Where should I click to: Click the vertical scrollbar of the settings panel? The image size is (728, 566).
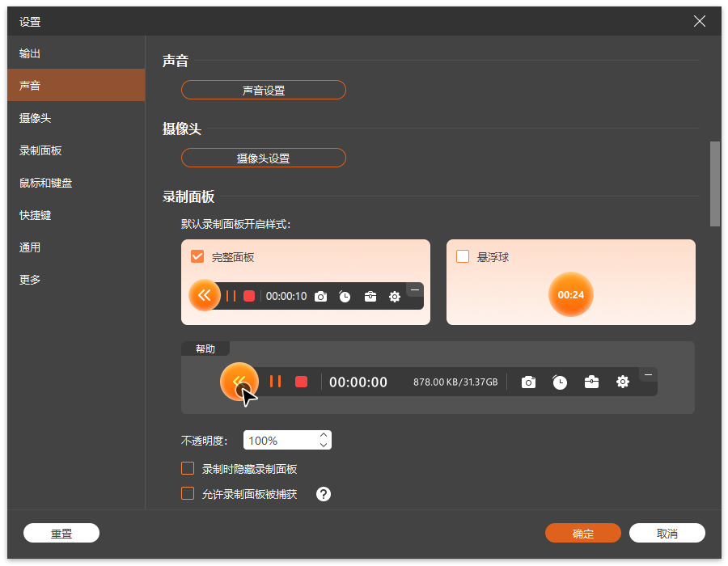coord(715,184)
